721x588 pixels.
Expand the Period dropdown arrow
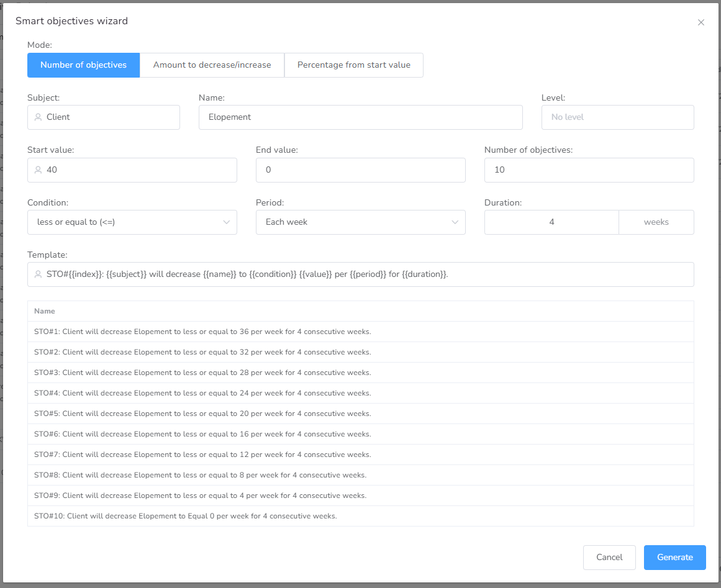[x=455, y=222]
